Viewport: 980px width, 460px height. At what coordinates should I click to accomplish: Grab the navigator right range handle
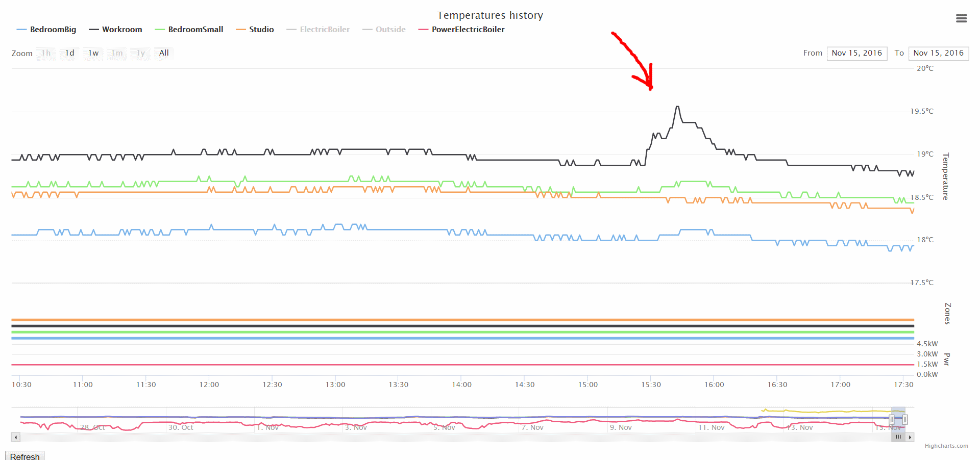pyautogui.click(x=905, y=420)
